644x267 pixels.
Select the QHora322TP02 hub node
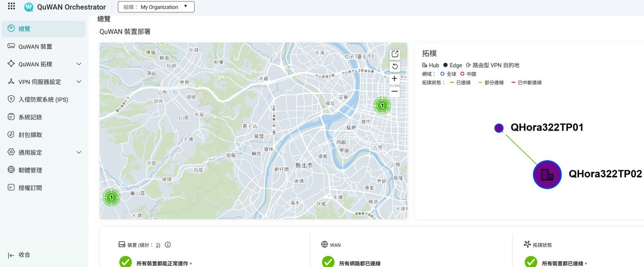546,174
